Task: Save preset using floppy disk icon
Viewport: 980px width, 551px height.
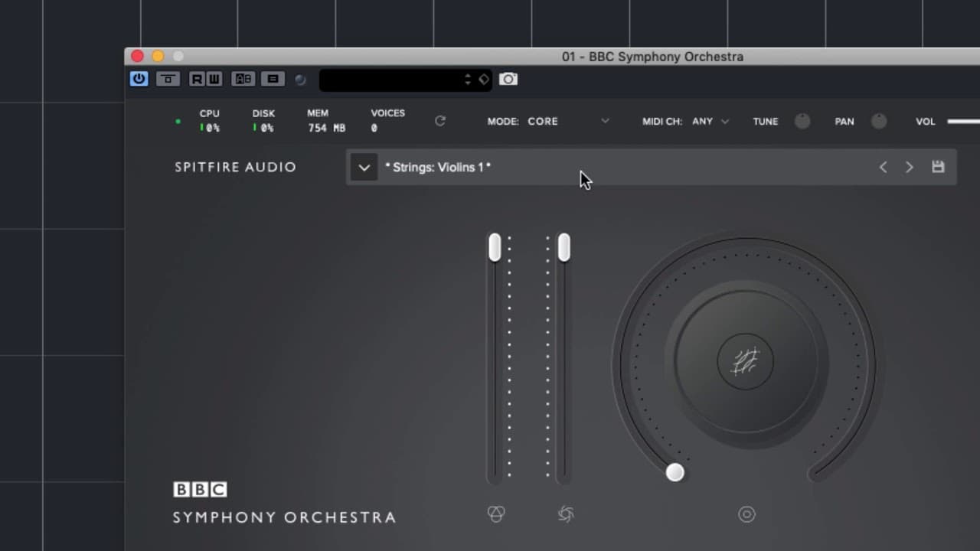Action: coord(938,167)
